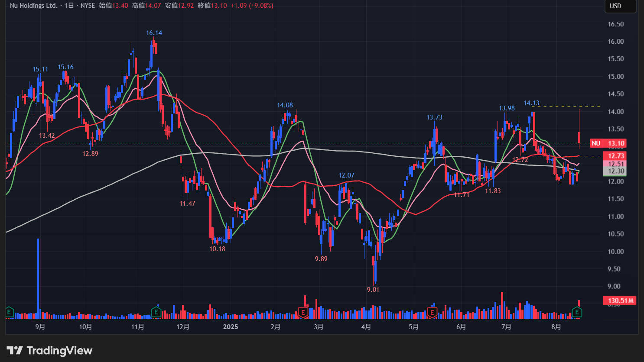
Task: Click the 11.47 low annotation
Action: (187, 204)
